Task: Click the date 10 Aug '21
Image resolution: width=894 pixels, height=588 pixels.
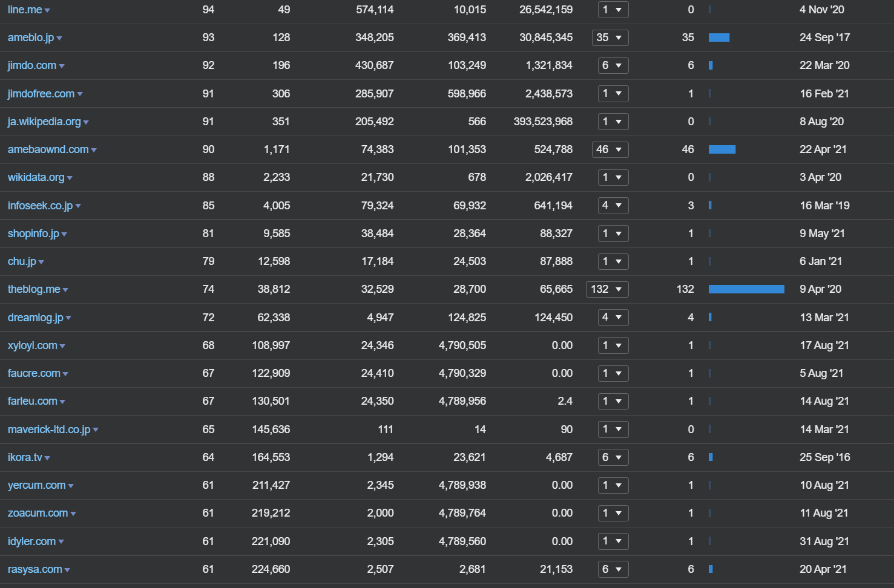Action: click(x=824, y=485)
